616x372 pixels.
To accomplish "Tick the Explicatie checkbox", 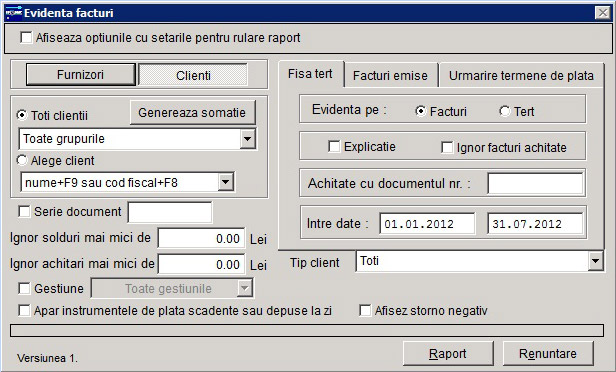I will click(x=334, y=147).
